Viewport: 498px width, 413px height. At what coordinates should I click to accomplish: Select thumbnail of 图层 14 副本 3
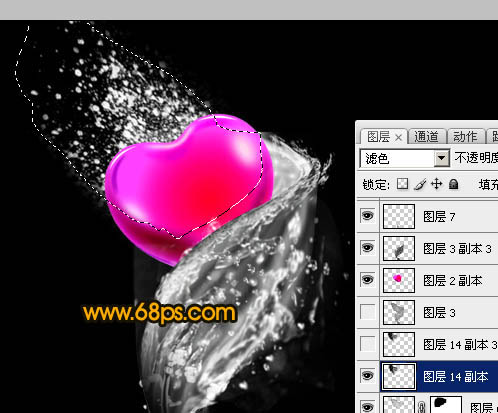tap(399, 344)
